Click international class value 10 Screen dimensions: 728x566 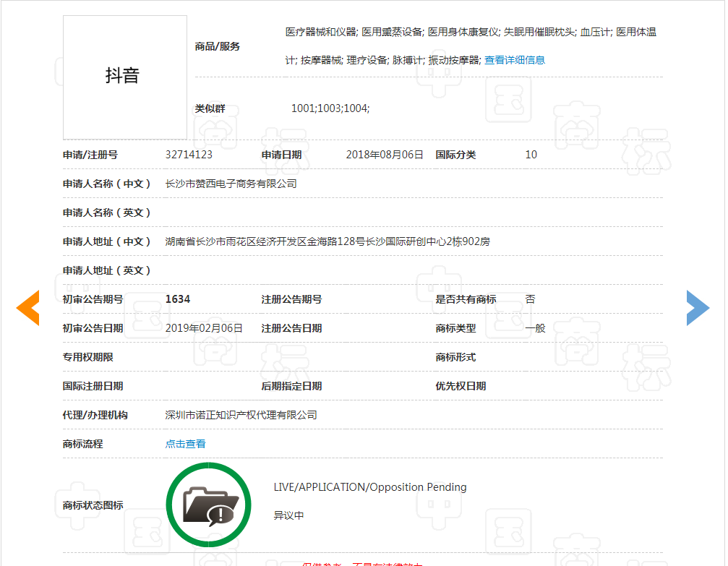point(531,155)
